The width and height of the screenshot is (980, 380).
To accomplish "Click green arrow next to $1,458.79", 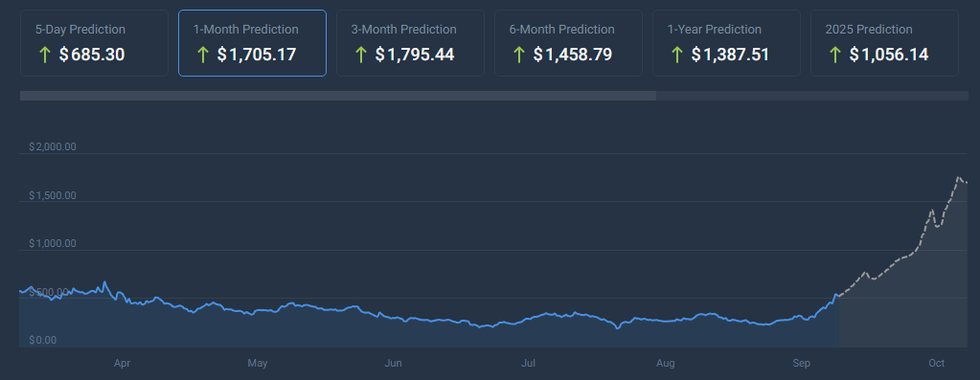I will point(519,55).
